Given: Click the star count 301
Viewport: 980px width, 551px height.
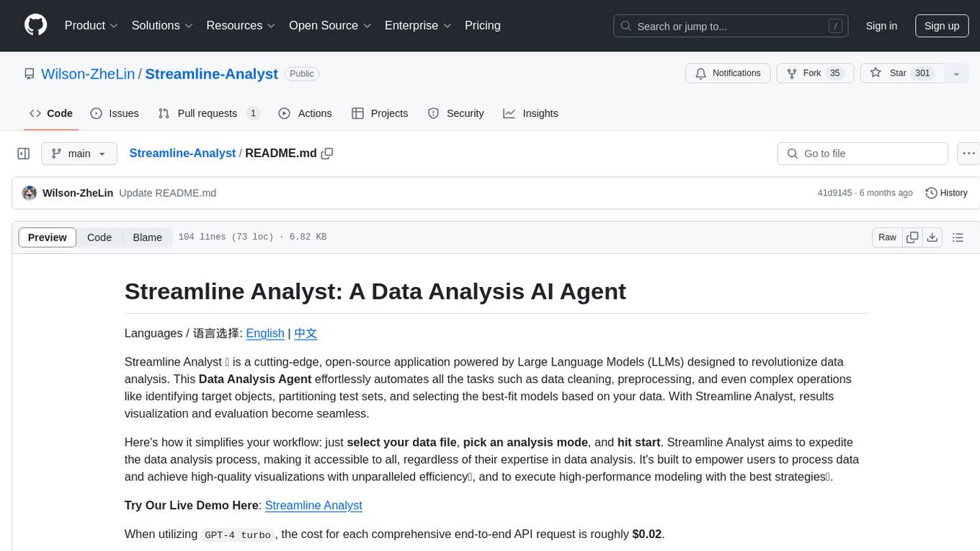Looking at the screenshot, I should coord(922,74).
